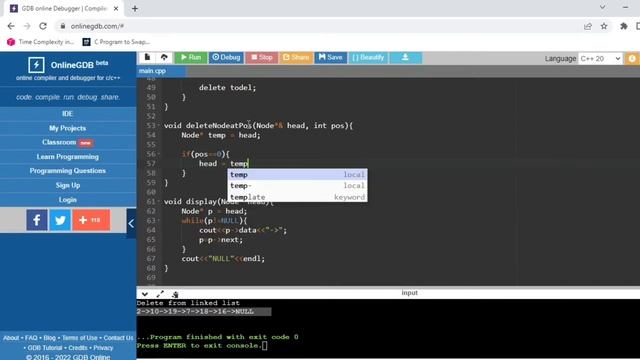Open the Blog footer link
The width and height of the screenshot is (640, 360).
click(x=49, y=338)
